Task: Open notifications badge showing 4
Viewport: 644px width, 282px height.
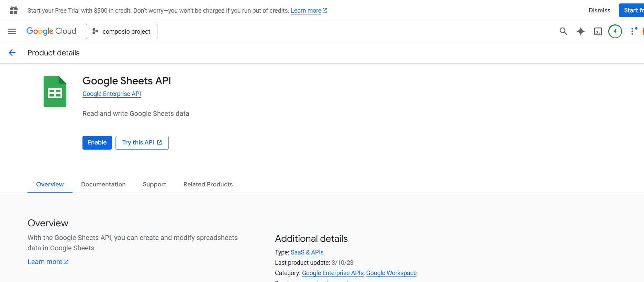Action: [615, 31]
